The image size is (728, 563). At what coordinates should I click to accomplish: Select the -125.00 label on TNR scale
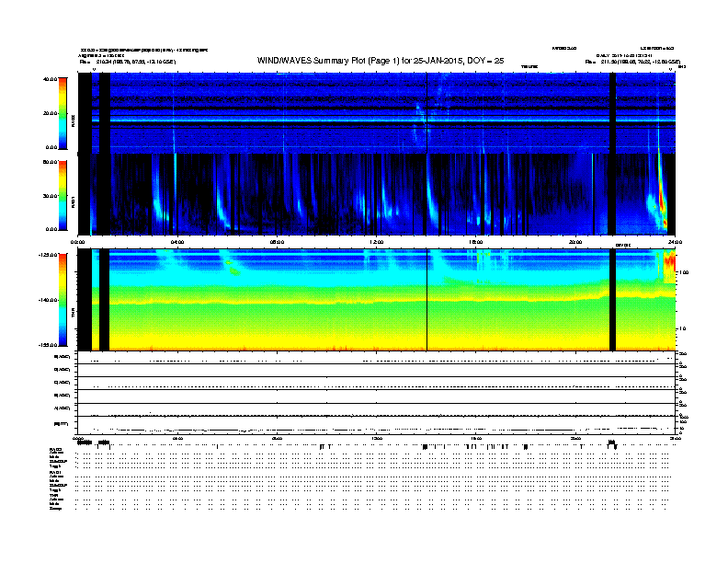(x=48, y=255)
